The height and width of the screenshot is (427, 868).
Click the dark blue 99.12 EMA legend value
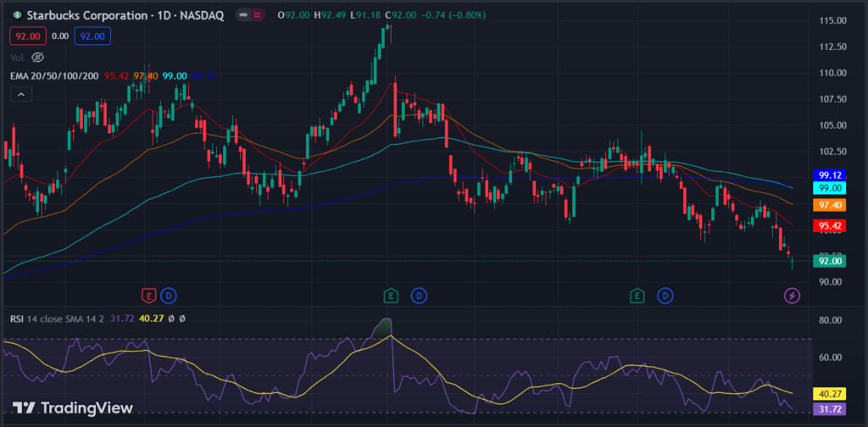[205, 75]
